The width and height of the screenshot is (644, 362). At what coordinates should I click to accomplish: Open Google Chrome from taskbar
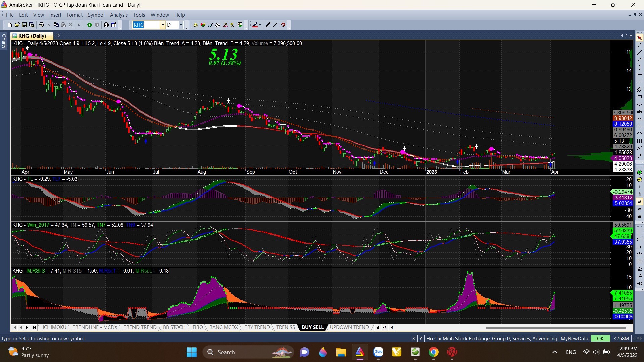click(x=433, y=352)
